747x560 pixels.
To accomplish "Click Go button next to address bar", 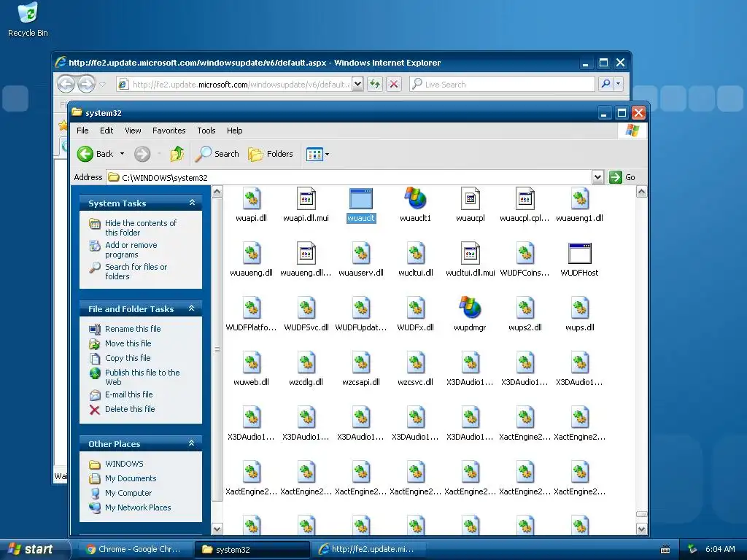I will click(623, 177).
